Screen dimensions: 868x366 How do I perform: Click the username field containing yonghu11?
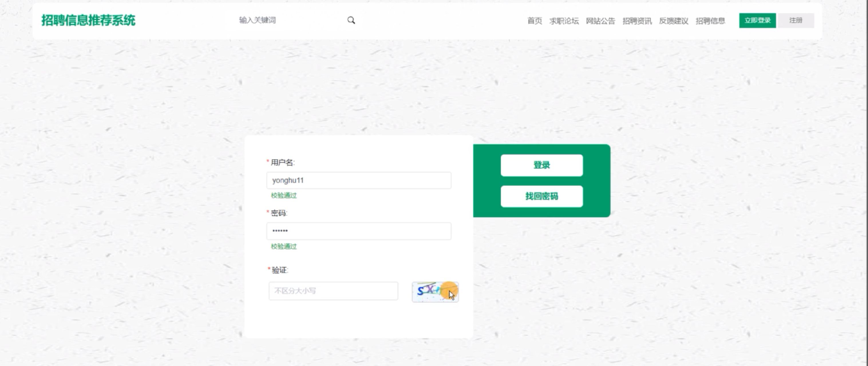[359, 181]
